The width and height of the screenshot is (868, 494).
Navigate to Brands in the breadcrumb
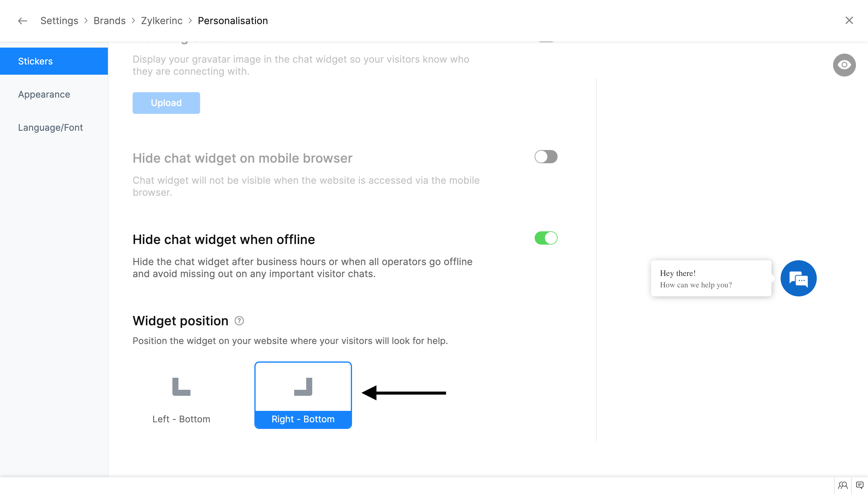tap(109, 21)
